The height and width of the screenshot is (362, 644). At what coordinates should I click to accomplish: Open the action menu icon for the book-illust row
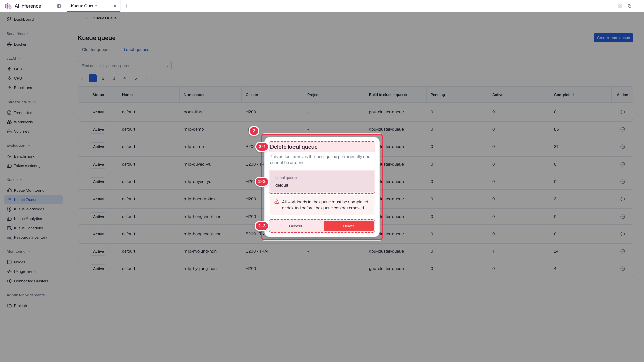click(623, 112)
